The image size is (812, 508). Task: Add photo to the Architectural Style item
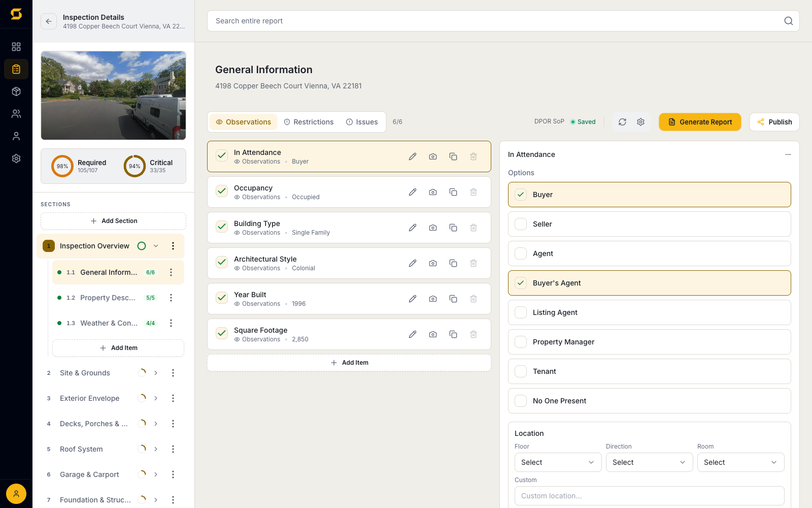pyautogui.click(x=433, y=263)
